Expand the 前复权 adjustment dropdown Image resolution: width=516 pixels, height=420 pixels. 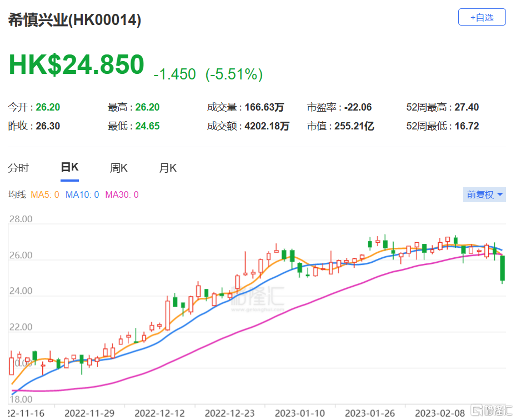point(484,195)
